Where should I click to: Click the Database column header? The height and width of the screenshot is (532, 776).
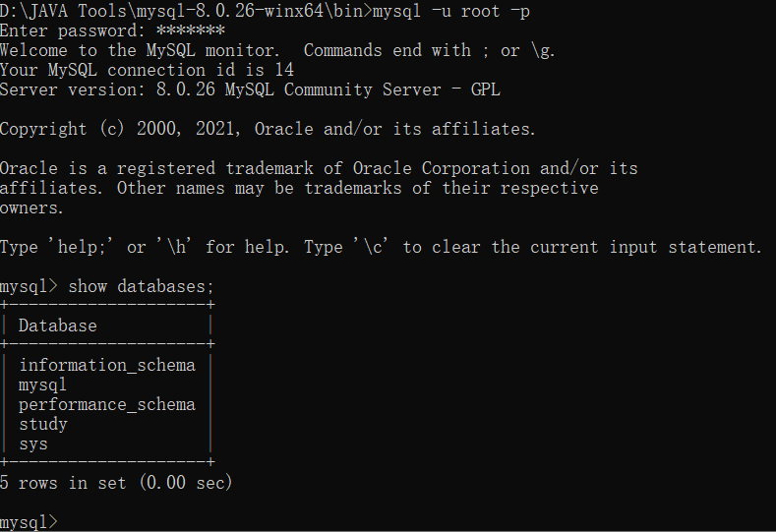(x=58, y=325)
